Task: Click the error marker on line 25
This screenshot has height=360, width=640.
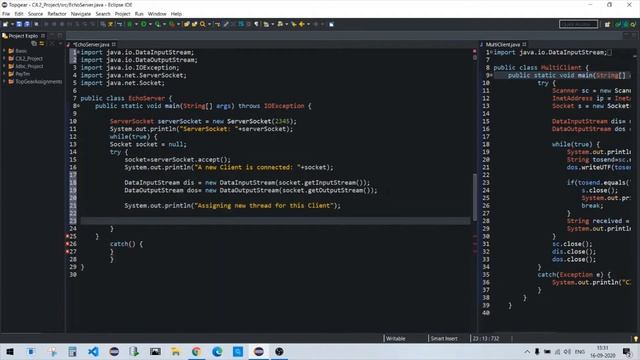Action: pos(67,236)
